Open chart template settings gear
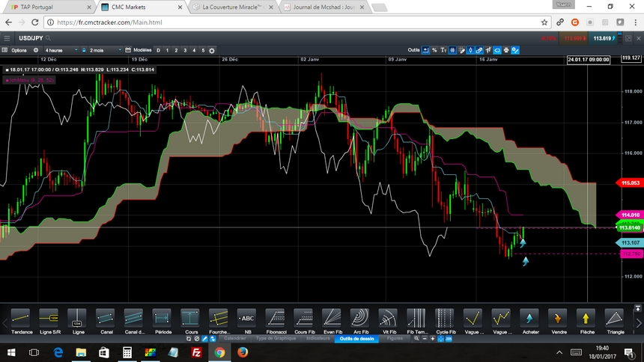Image resolution: width=644 pixels, height=362 pixels. 212,50
